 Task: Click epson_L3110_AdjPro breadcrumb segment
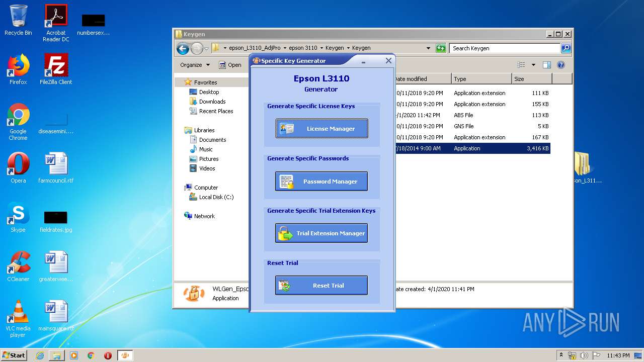coord(255,48)
